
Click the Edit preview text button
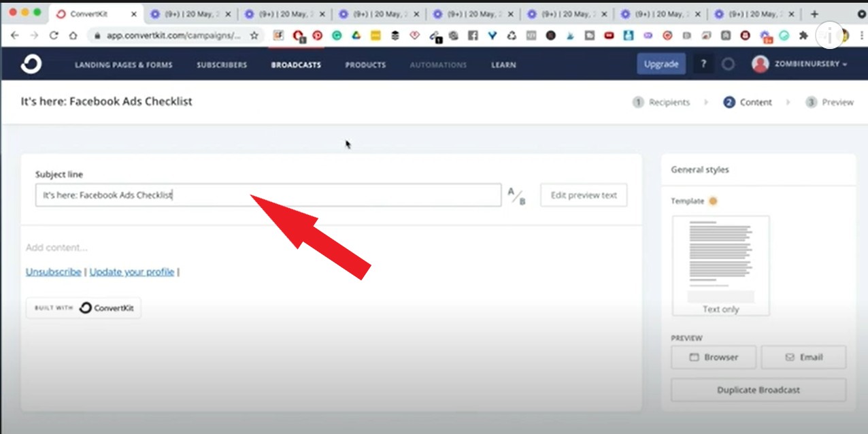[584, 195]
